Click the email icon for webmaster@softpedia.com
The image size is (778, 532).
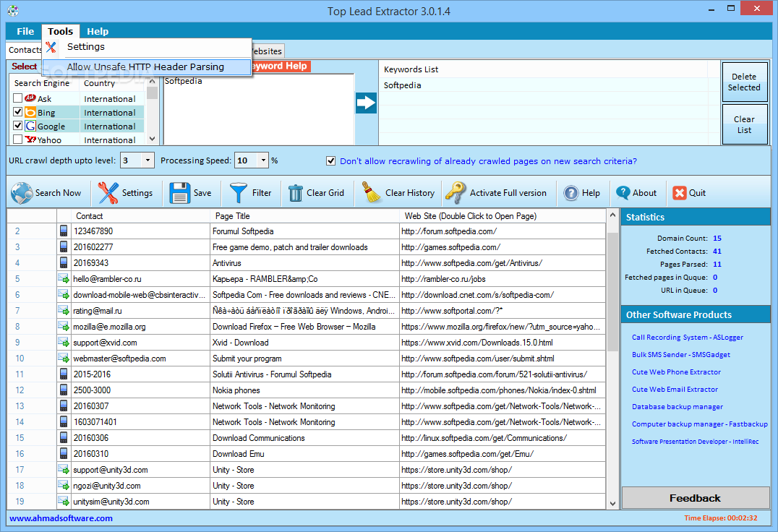[64, 358]
